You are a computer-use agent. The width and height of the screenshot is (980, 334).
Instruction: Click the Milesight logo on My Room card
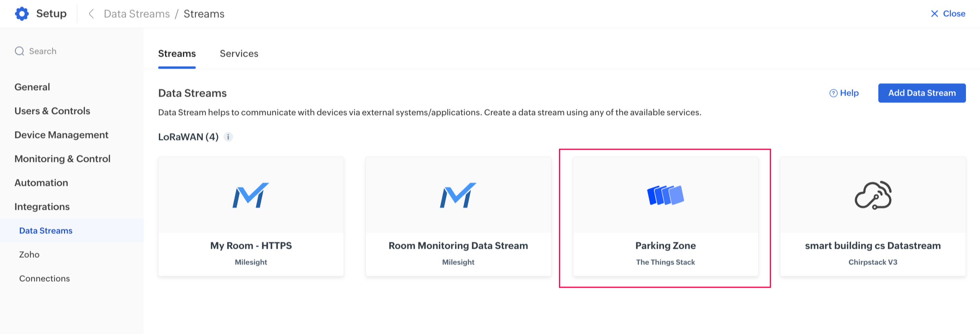[x=251, y=195]
